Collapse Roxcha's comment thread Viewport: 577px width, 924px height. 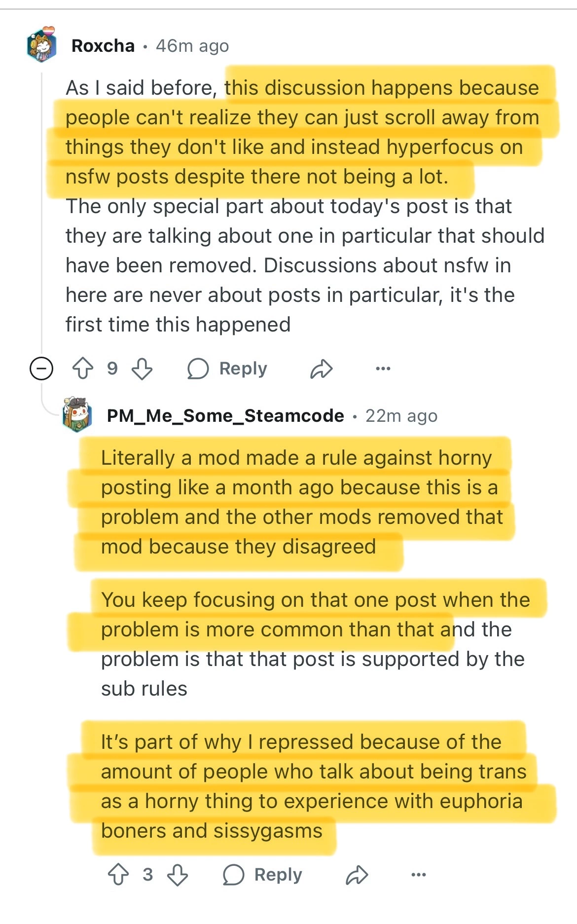[41, 369]
